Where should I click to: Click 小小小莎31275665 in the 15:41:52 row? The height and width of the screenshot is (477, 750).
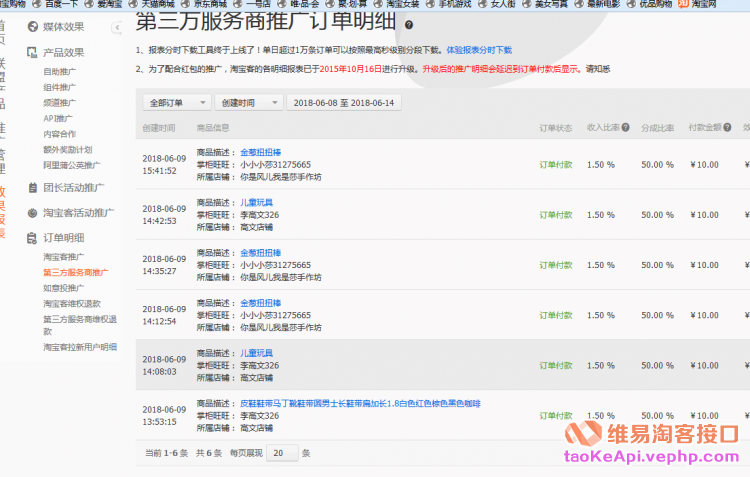coord(276,165)
